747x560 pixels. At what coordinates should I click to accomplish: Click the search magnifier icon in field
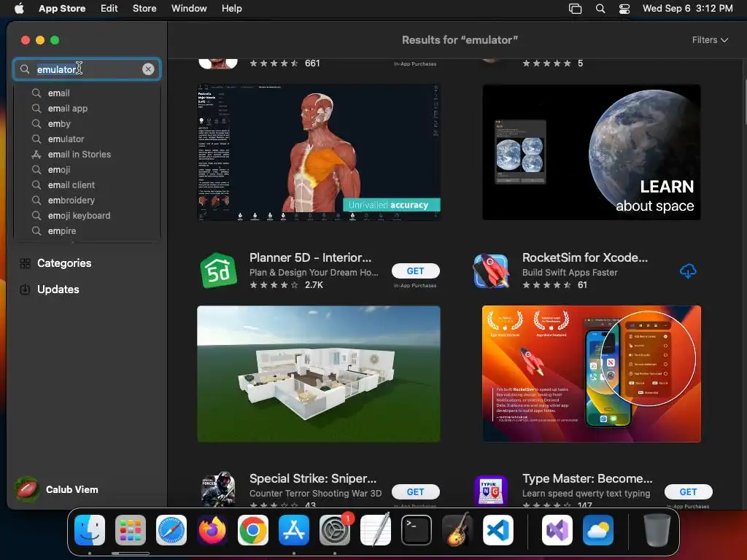[x=25, y=69]
